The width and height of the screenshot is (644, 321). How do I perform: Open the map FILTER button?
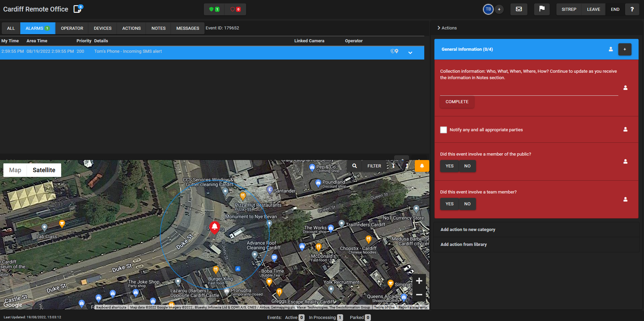point(374,166)
